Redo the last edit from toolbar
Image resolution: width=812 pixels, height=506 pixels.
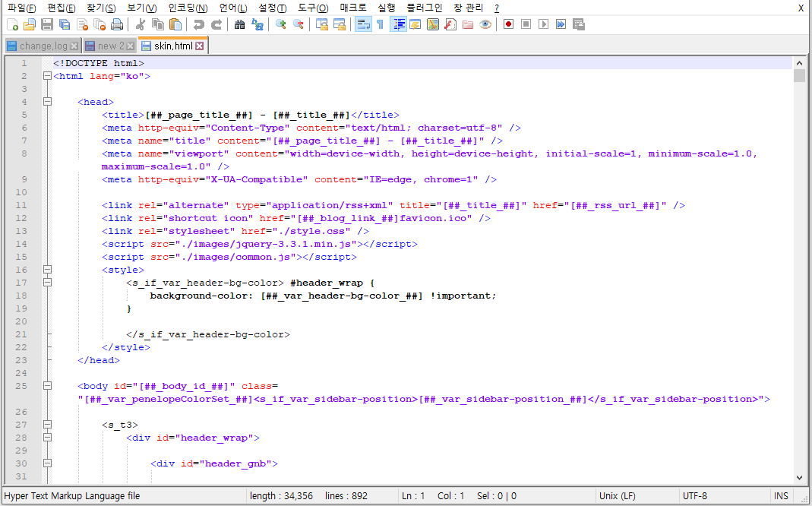tap(216, 24)
